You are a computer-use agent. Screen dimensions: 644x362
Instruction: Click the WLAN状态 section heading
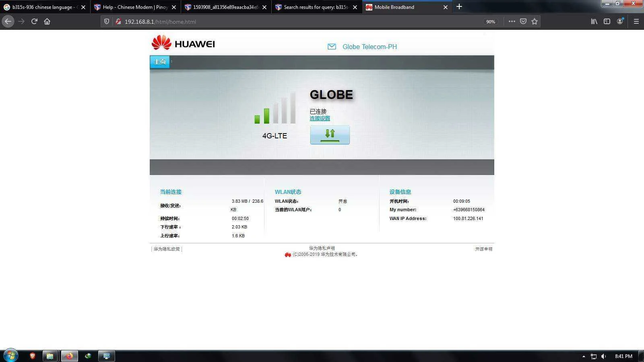(x=288, y=192)
